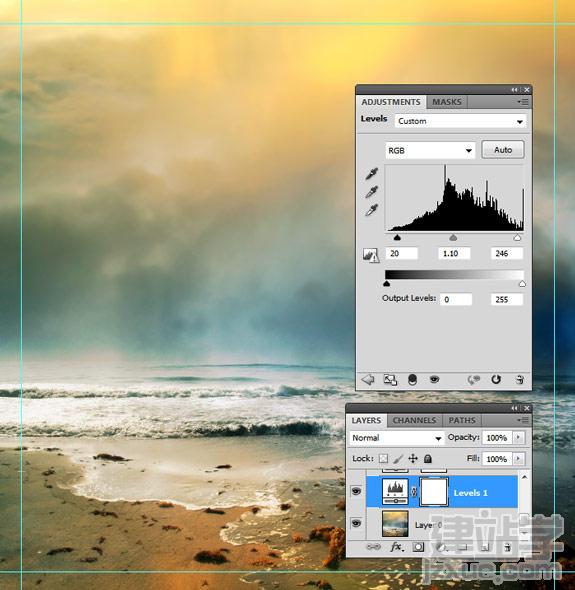Switch to the Adjustments tab
Image resolution: width=575 pixels, height=590 pixels.
[x=391, y=102]
